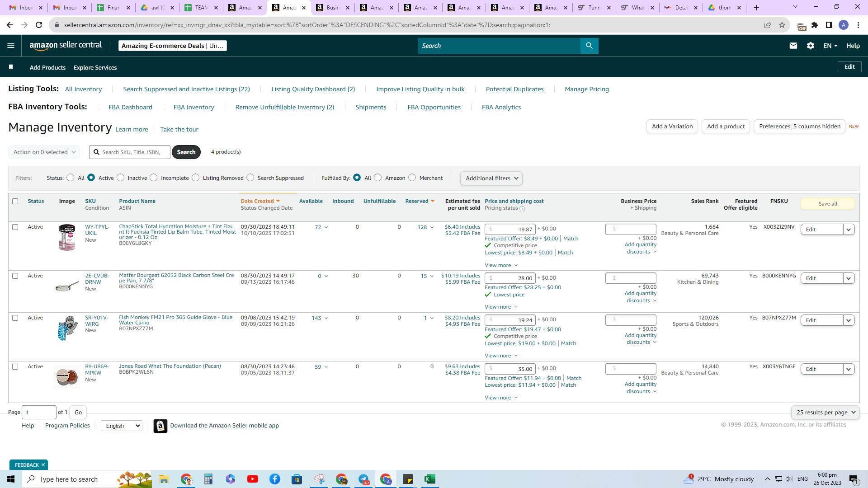Click Add Products in navbar
The width and height of the screenshot is (868, 488).
click(47, 67)
